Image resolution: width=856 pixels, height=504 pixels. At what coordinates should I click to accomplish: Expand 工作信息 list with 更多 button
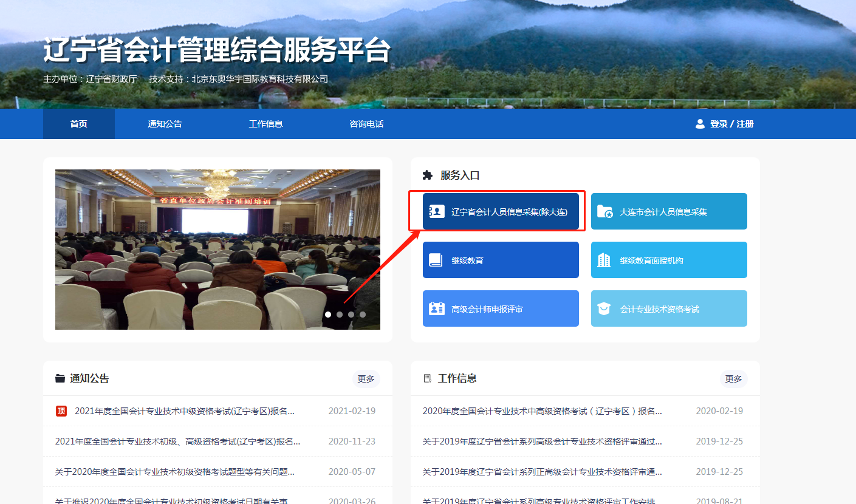[x=733, y=379]
